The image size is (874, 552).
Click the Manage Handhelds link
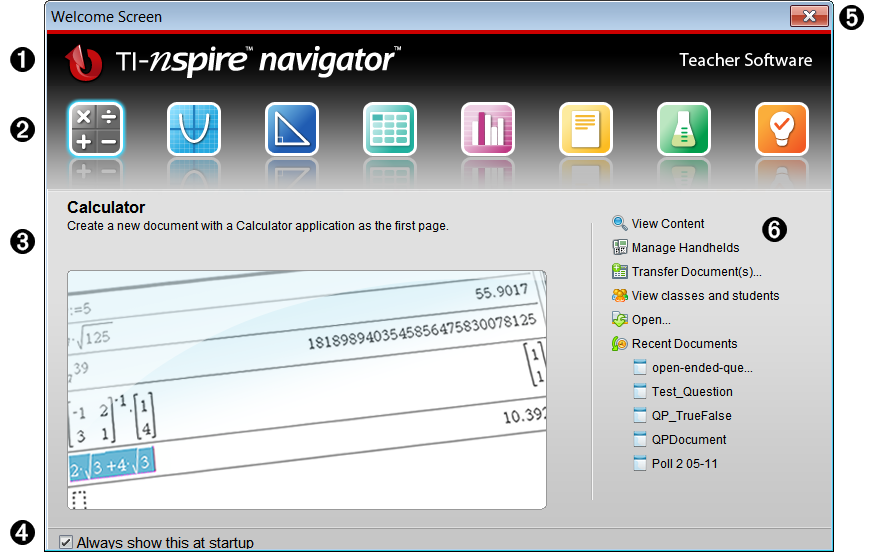pyautogui.click(x=685, y=248)
